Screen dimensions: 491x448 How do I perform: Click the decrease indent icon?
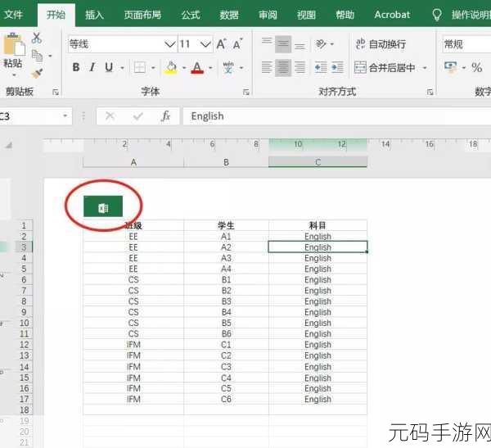321,67
